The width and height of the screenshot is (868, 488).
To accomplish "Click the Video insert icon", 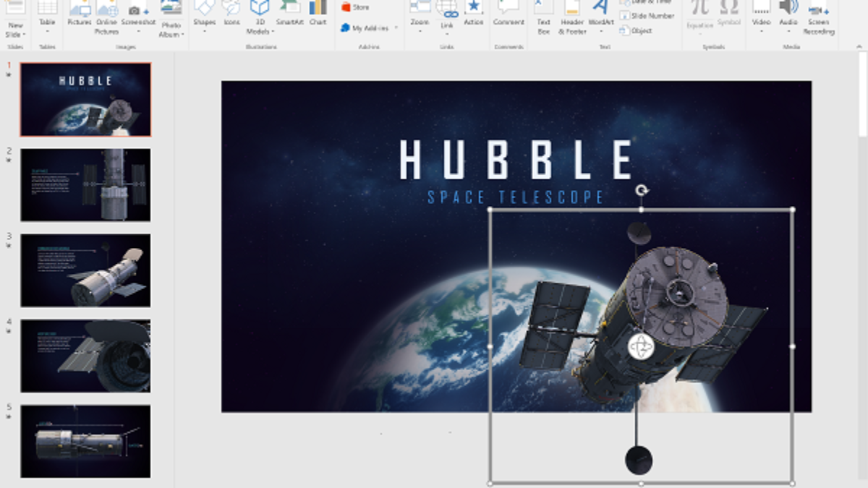I will click(761, 7).
